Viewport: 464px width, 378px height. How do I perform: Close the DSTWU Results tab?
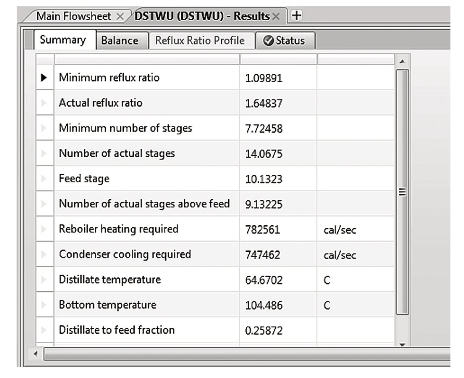point(276,16)
